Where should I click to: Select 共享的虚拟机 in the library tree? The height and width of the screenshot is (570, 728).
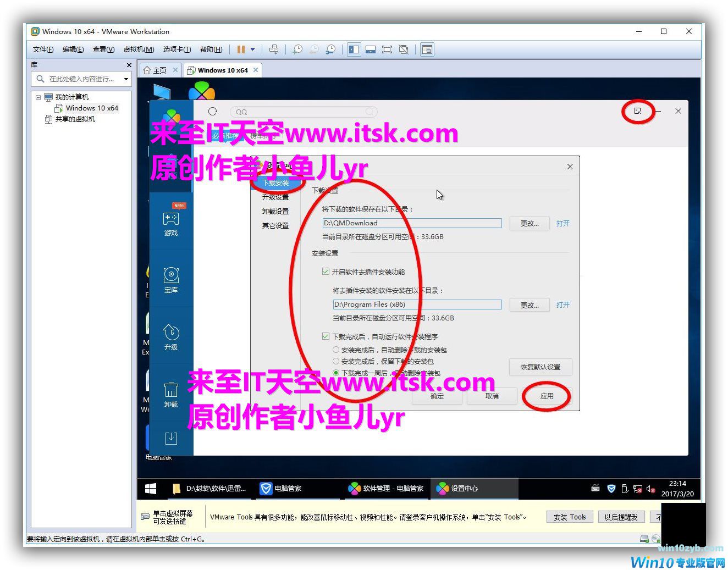(75, 119)
